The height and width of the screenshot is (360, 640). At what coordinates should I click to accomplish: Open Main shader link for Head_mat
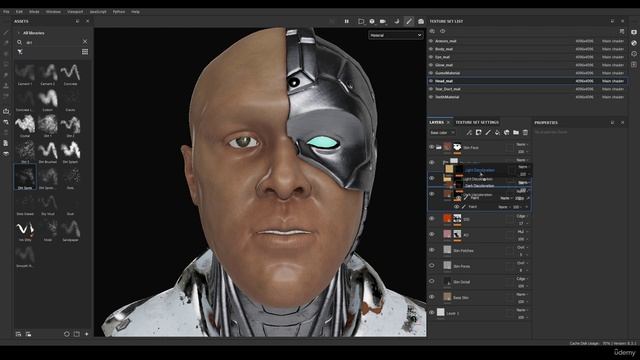pos(613,81)
